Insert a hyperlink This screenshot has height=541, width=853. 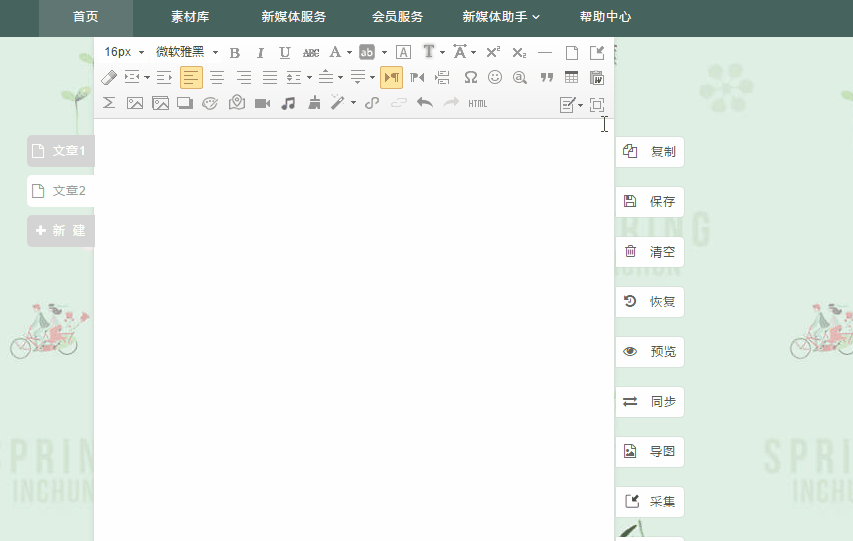coord(372,103)
